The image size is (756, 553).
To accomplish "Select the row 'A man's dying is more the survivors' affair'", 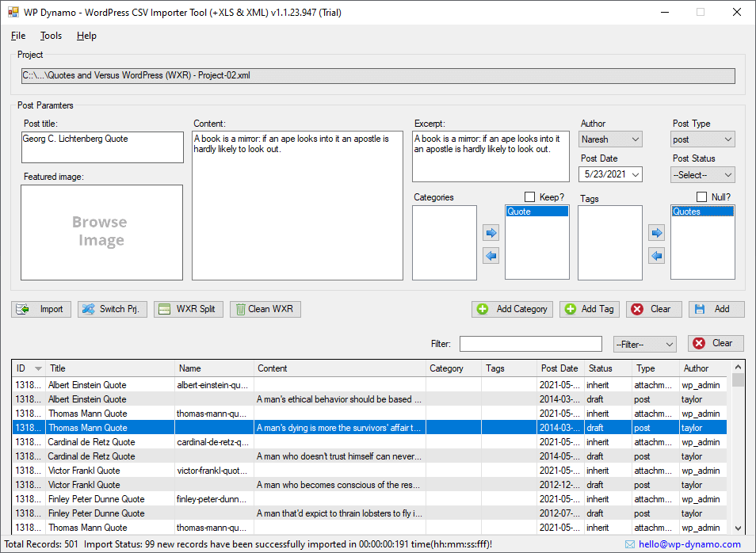I will [369, 428].
